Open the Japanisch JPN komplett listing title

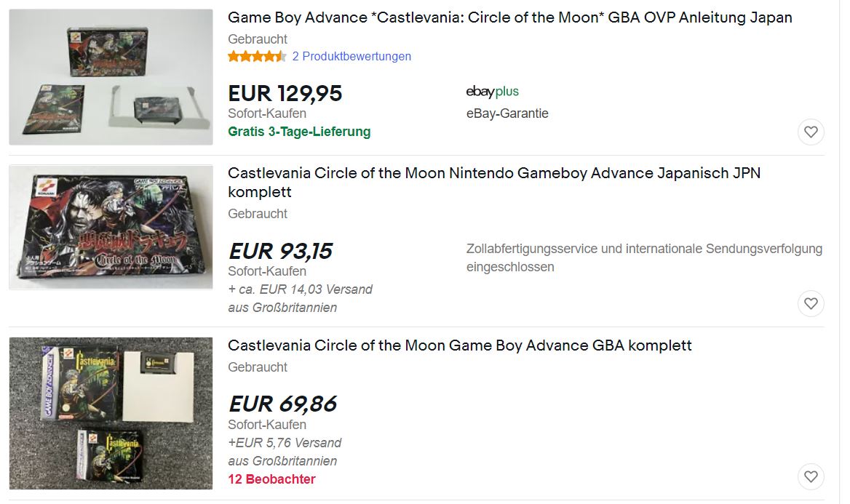(x=494, y=182)
